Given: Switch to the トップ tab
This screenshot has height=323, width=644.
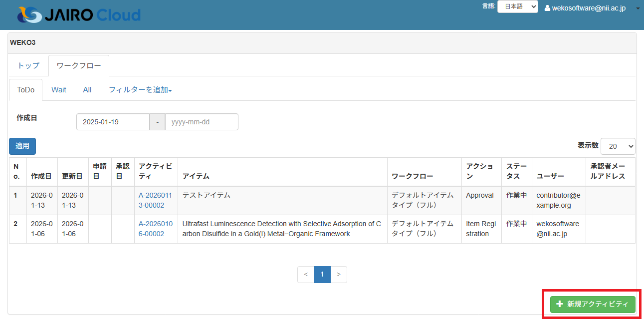Looking at the screenshot, I should click(x=28, y=65).
